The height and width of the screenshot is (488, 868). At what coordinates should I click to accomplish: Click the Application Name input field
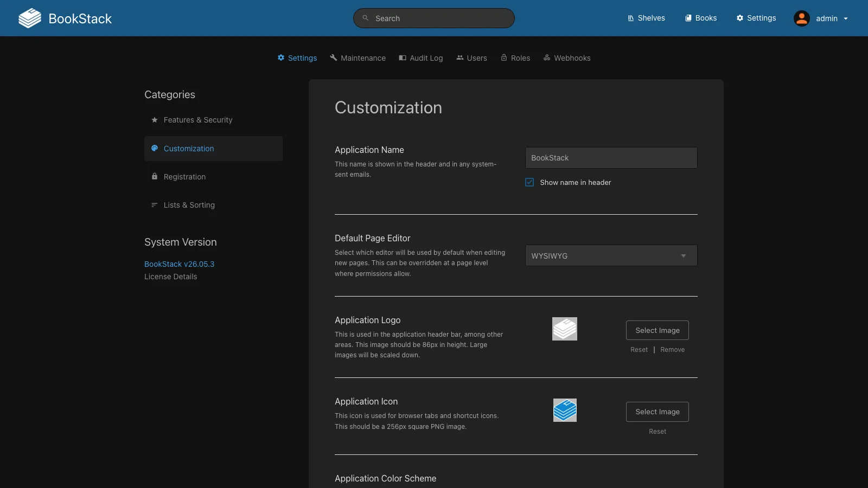[611, 158]
